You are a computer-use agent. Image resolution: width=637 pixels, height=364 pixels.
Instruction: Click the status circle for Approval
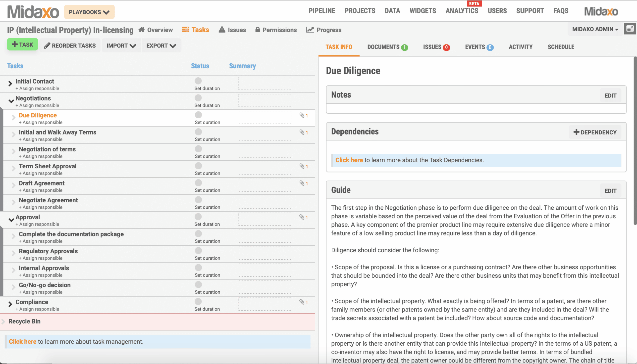pos(198,217)
